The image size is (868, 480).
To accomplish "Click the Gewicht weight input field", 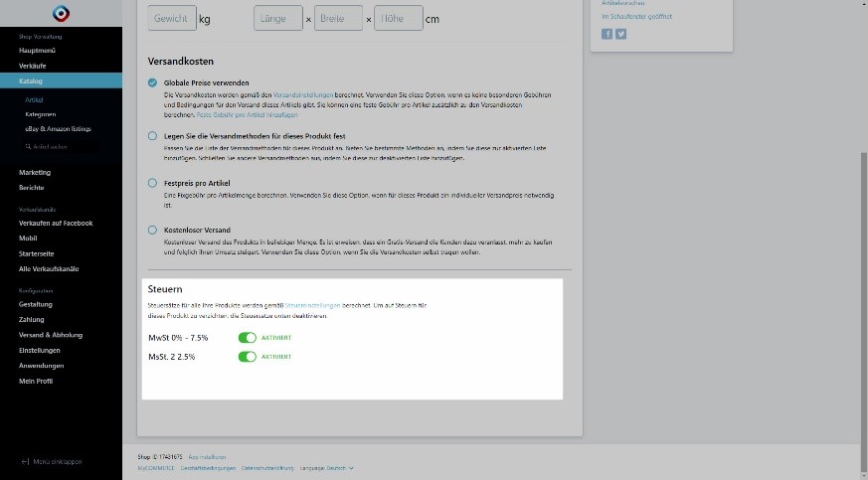I will (x=172, y=19).
